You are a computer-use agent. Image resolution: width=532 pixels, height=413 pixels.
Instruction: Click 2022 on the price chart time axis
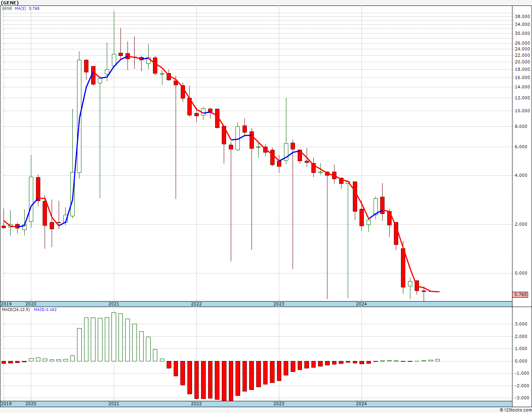[196, 304]
